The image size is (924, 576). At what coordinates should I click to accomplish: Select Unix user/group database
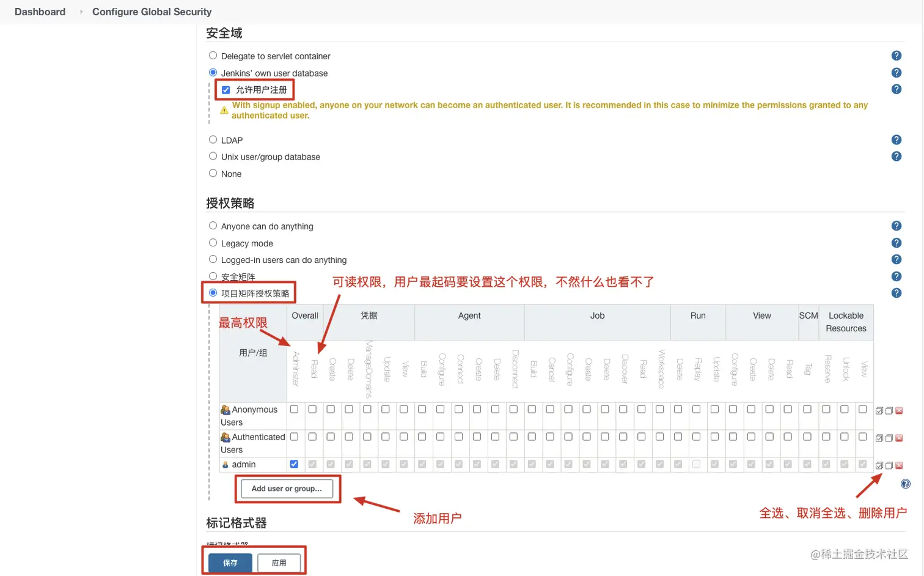tap(213, 156)
